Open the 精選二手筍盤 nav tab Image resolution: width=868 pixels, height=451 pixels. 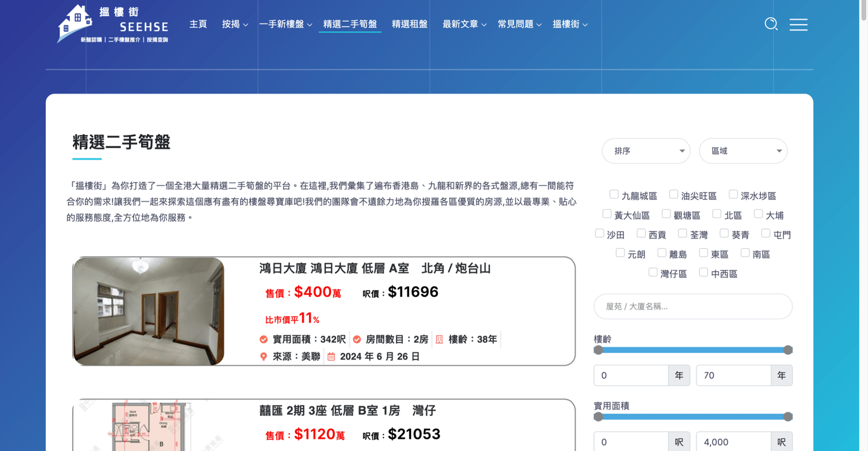(x=350, y=24)
